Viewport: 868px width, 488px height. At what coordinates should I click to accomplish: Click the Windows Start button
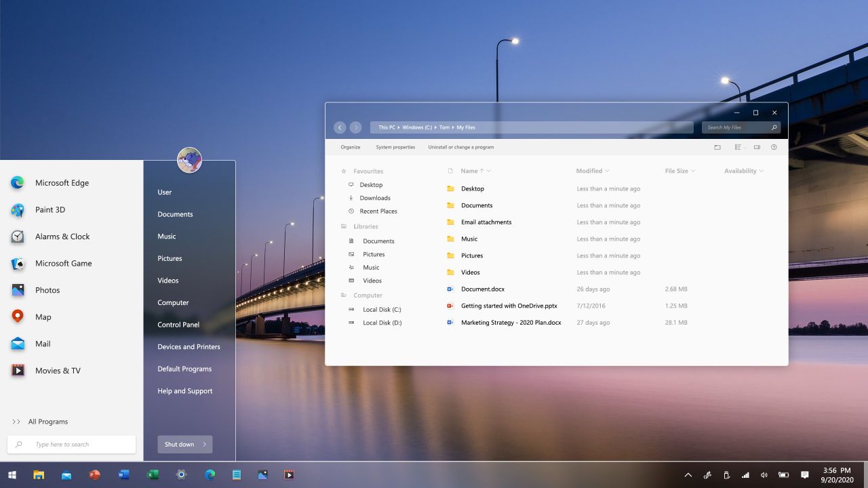(x=12, y=474)
